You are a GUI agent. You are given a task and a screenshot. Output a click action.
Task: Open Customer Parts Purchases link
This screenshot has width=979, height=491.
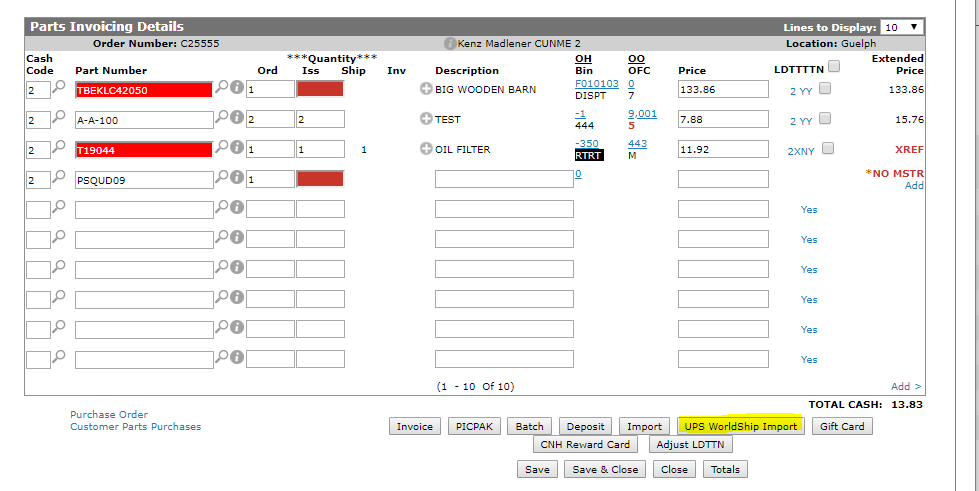click(135, 427)
